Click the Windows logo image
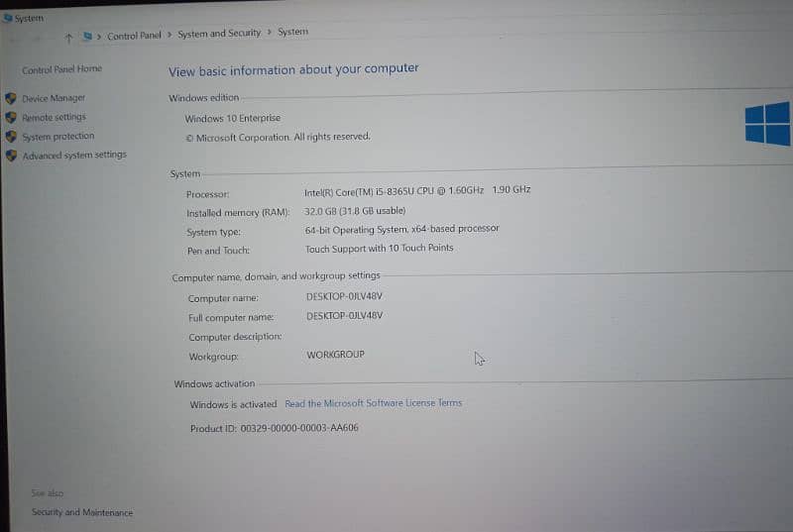 (x=767, y=124)
